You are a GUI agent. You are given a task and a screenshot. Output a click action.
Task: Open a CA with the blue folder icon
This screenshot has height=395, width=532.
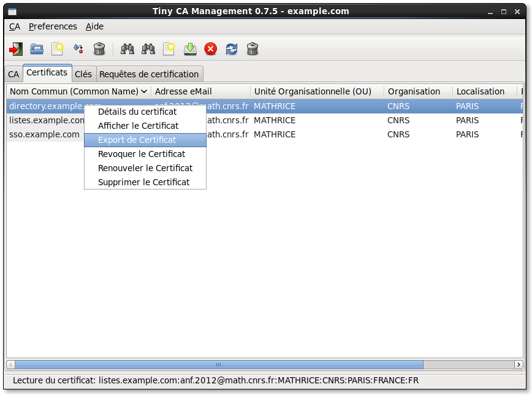click(x=37, y=49)
